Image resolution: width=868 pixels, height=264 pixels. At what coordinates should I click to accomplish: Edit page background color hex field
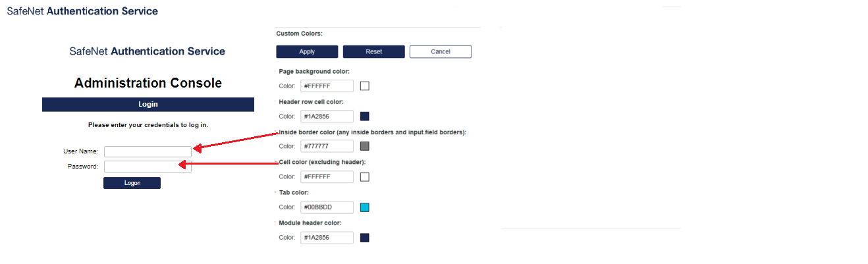click(327, 86)
